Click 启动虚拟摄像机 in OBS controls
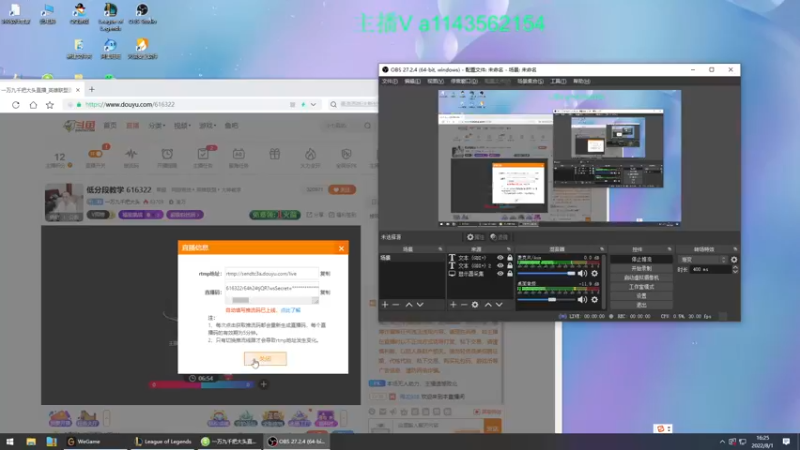The height and width of the screenshot is (450, 800). (x=641, y=278)
